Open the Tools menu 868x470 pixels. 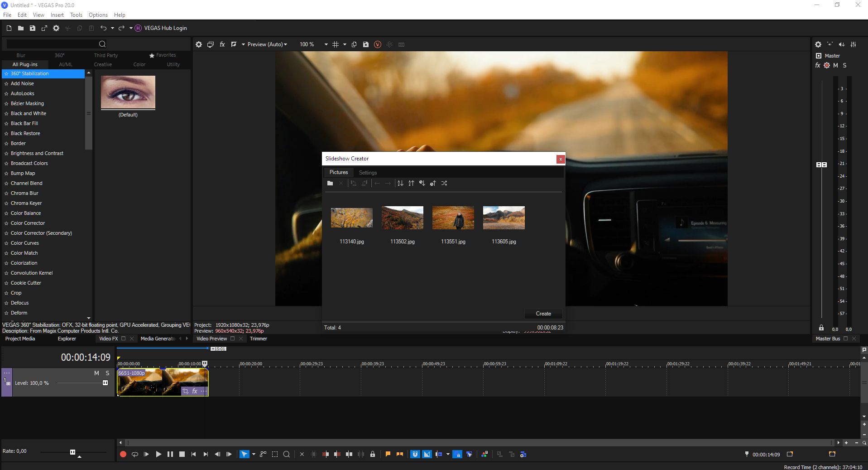coord(76,15)
